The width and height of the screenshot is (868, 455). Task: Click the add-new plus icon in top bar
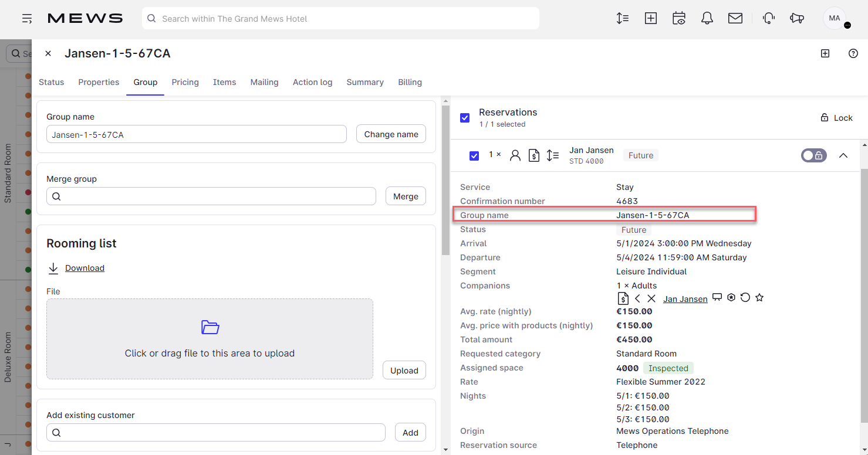point(651,18)
